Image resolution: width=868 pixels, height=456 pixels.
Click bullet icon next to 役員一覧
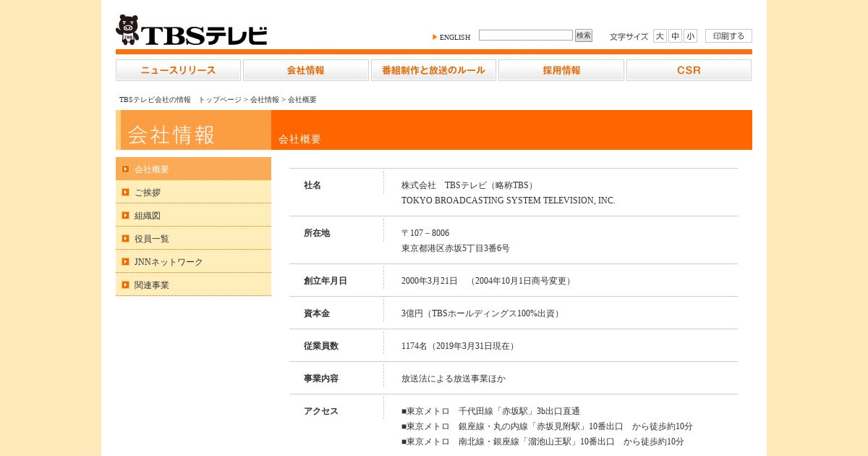click(125, 238)
